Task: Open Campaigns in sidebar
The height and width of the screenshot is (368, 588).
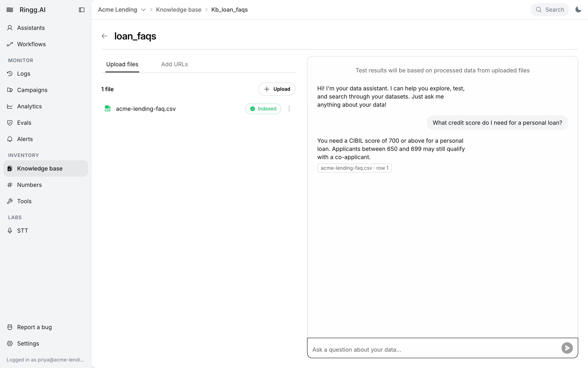Action: [x=46, y=90]
